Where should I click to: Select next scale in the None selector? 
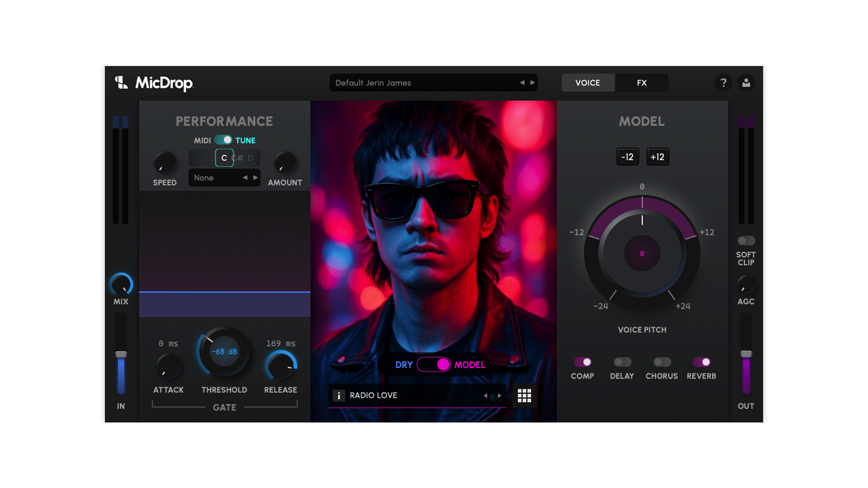255,178
